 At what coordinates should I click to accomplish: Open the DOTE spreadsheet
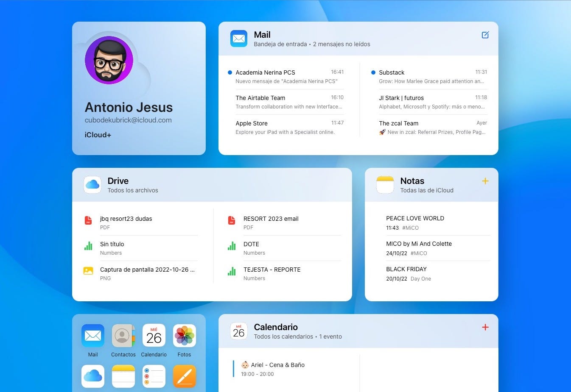[284, 248]
